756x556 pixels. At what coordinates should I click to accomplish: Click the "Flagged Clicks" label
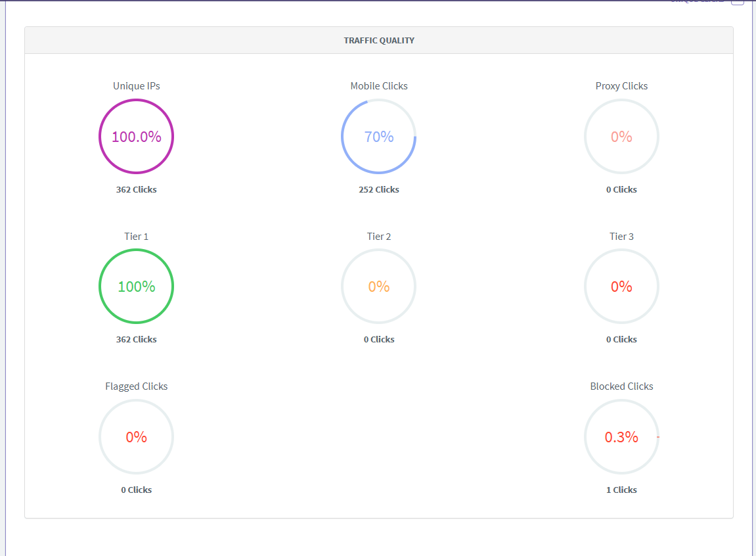coord(137,386)
